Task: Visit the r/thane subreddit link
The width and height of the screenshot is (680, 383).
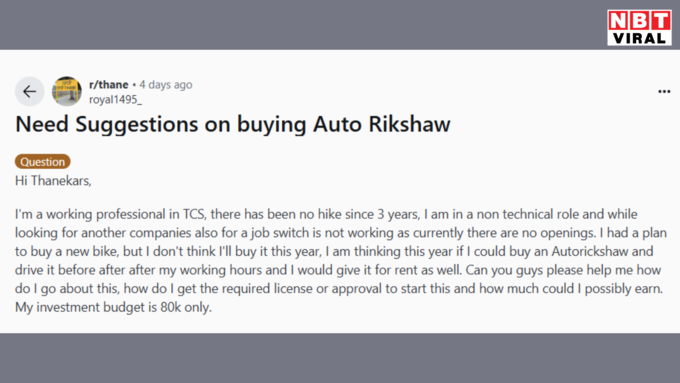Action: point(108,84)
